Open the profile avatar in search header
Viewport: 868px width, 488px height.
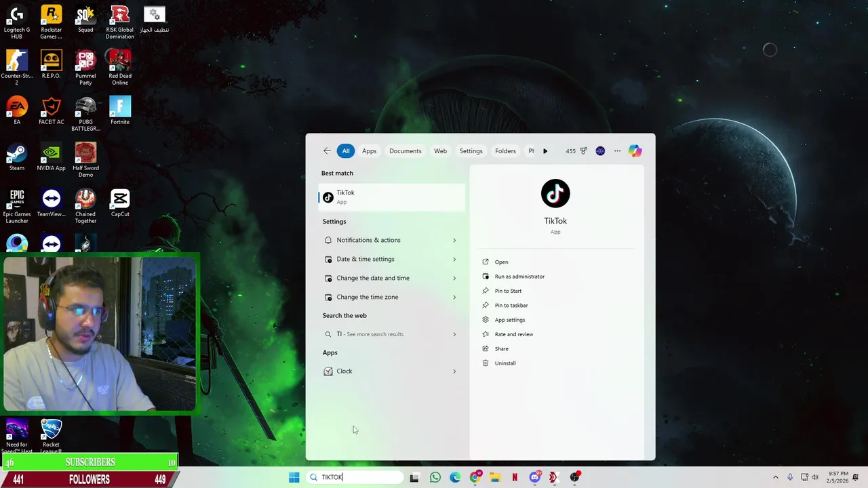pos(600,151)
